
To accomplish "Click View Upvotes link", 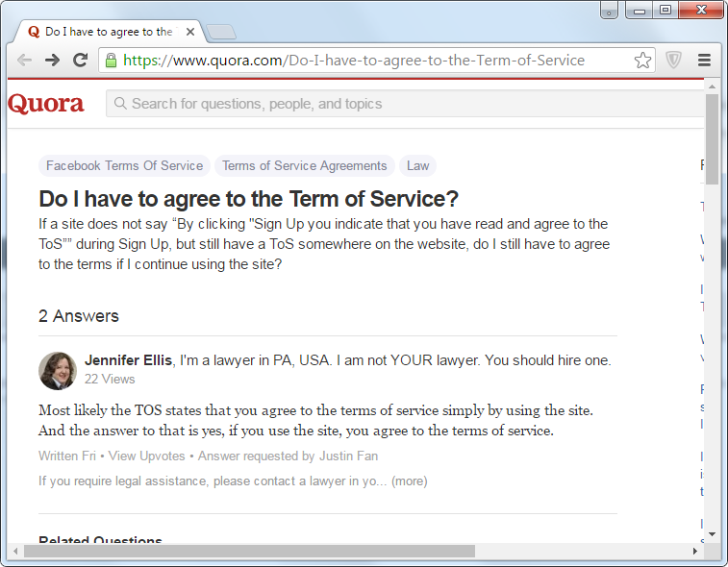I will 147,456.
